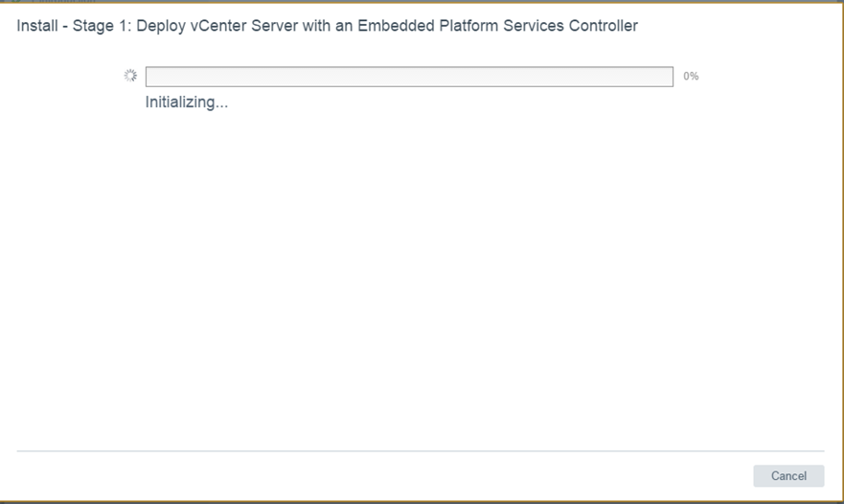The width and height of the screenshot is (844, 504).
Task: Click the deployment progress bar
Action: click(x=409, y=77)
